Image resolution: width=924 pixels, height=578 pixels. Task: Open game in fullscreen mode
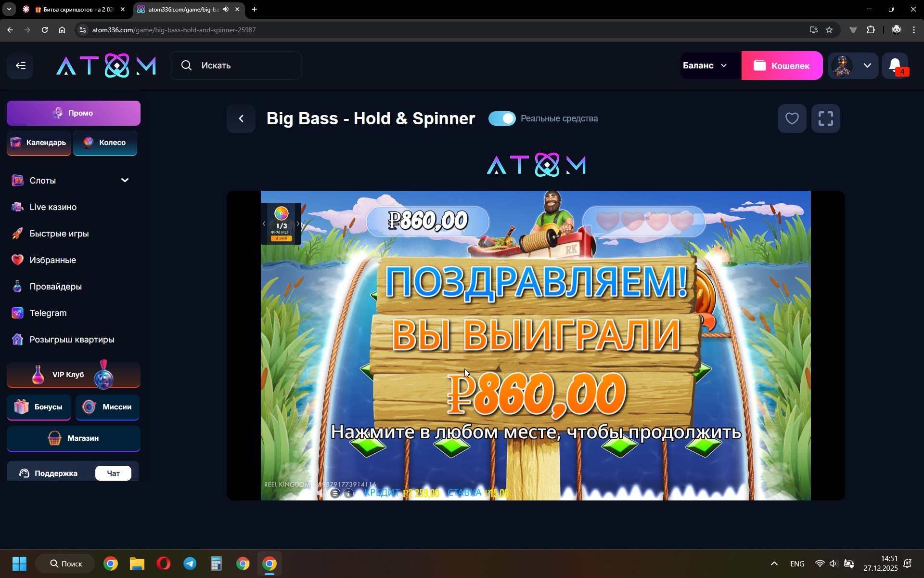click(x=825, y=118)
